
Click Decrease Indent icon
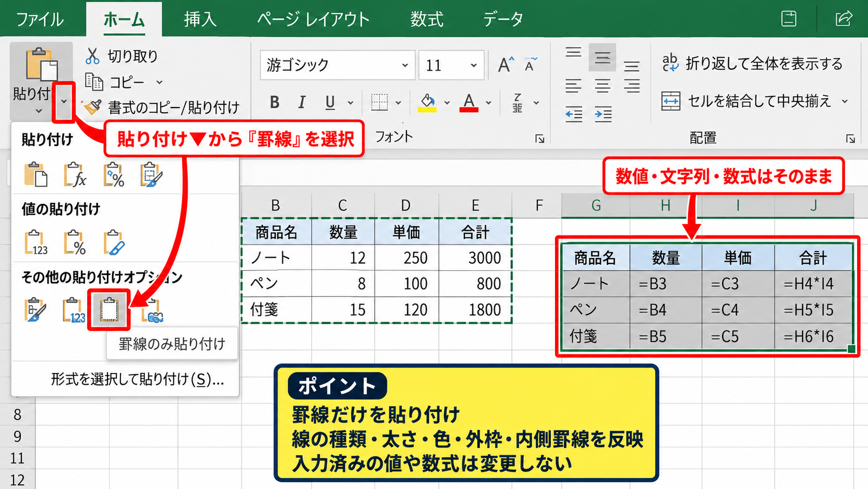pos(574,114)
